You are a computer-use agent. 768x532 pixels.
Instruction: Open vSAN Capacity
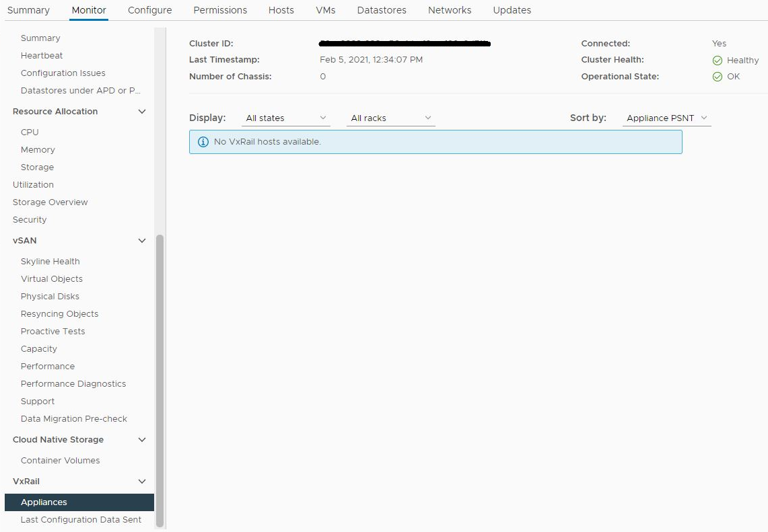click(38, 350)
